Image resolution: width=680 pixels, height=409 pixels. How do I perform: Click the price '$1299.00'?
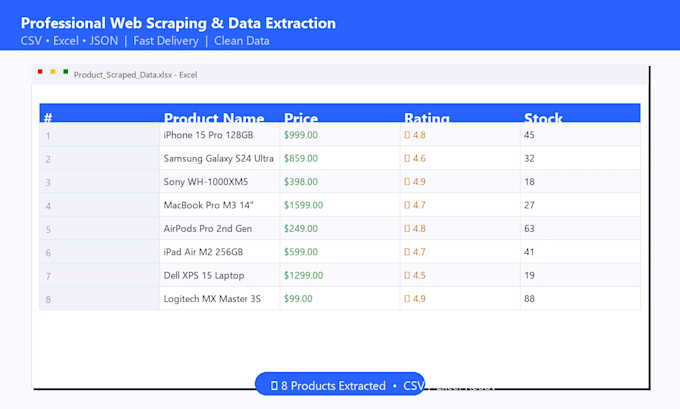(x=303, y=275)
